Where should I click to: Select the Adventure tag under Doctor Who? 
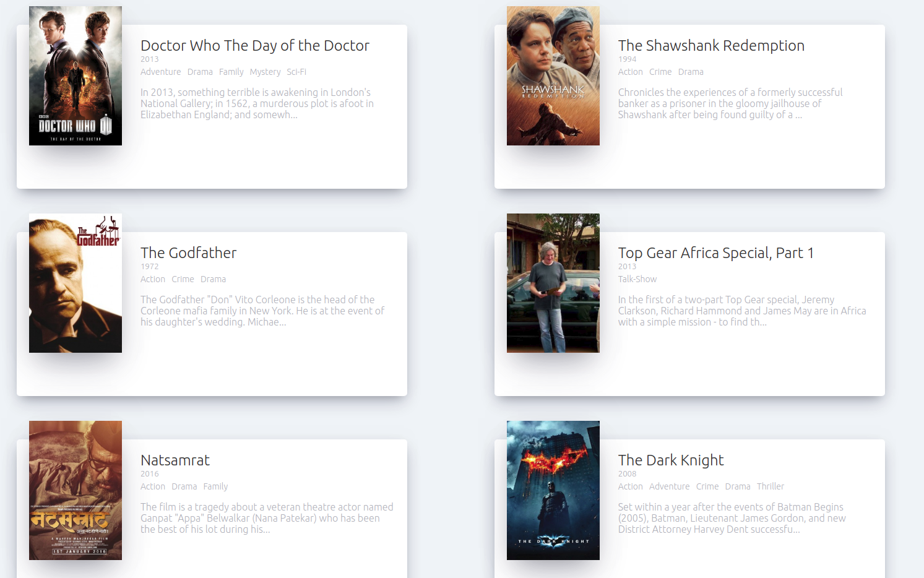[161, 72]
